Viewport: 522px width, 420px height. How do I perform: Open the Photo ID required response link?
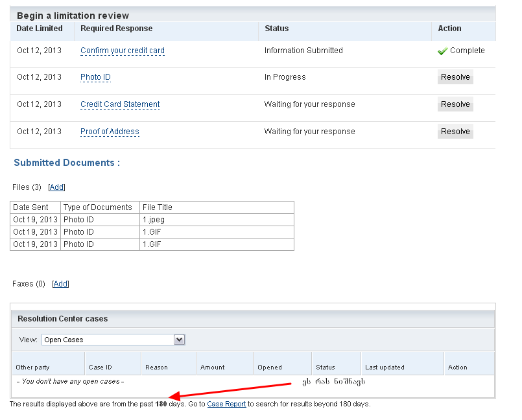[95, 77]
